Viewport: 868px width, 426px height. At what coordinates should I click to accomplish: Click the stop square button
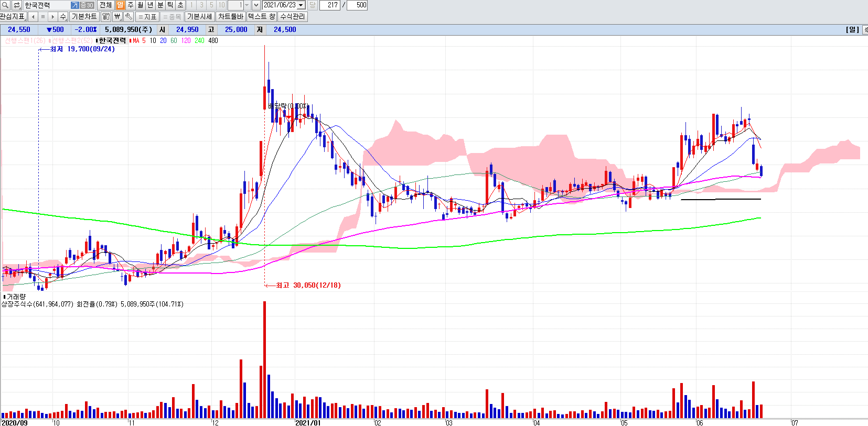click(43, 17)
